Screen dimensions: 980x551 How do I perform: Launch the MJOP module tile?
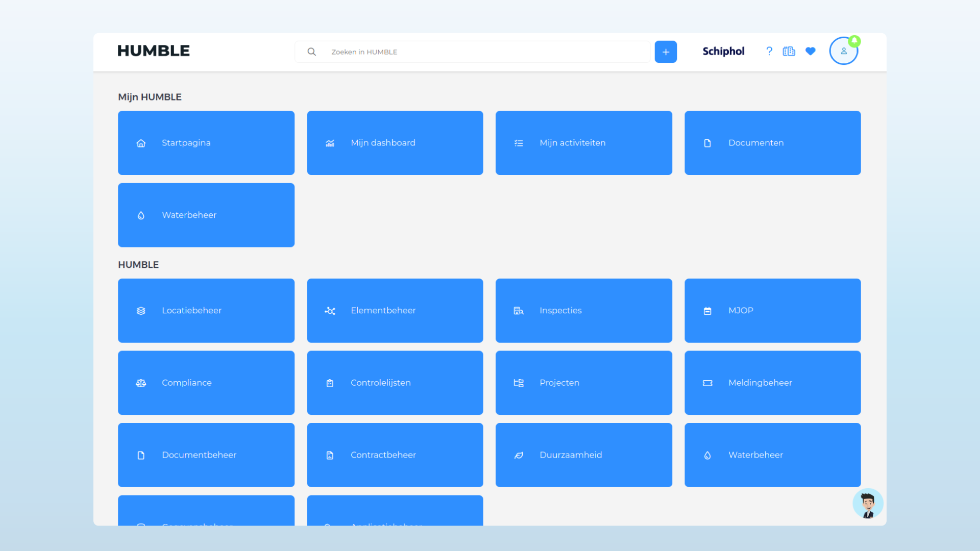(x=772, y=310)
